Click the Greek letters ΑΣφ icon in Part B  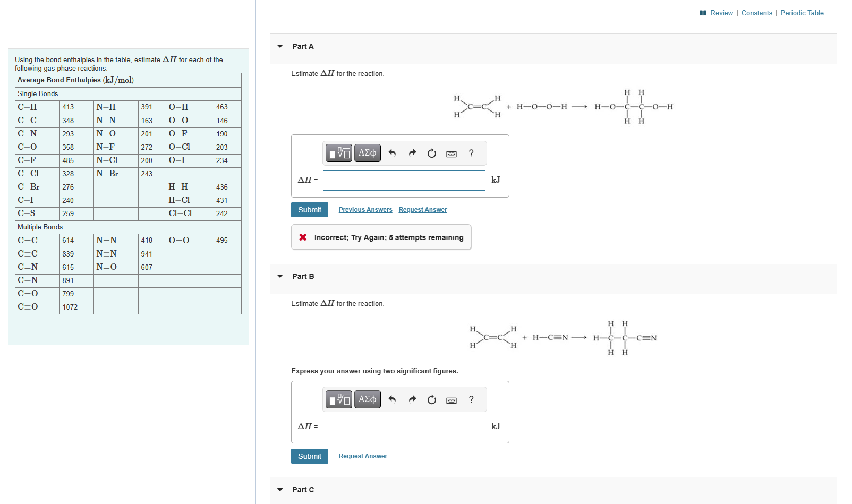[367, 399]
